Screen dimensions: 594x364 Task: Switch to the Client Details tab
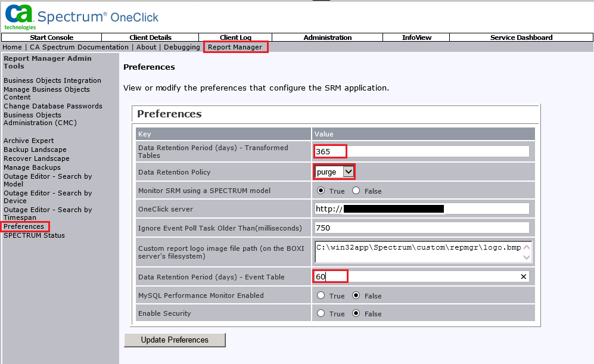click(150, 38)
